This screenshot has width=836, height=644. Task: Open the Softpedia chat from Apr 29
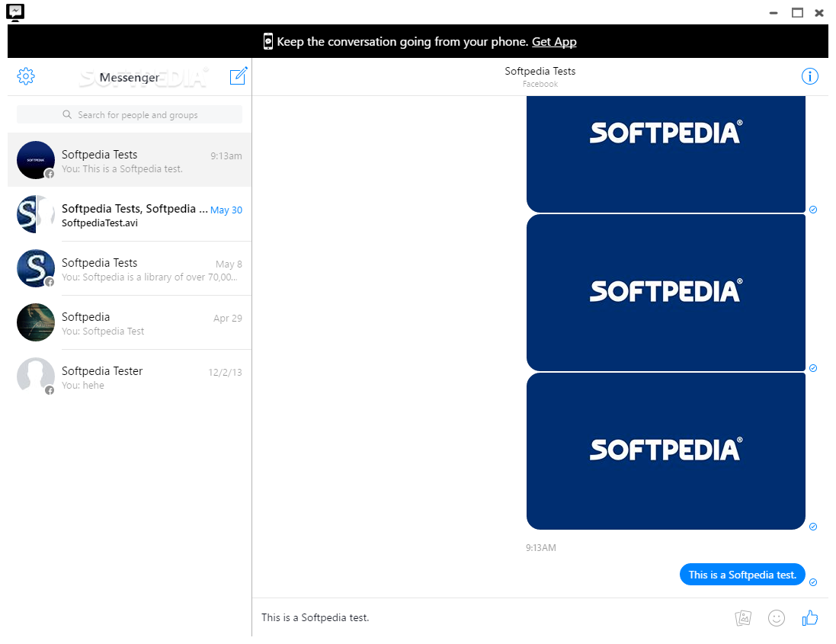pos(130,322)
